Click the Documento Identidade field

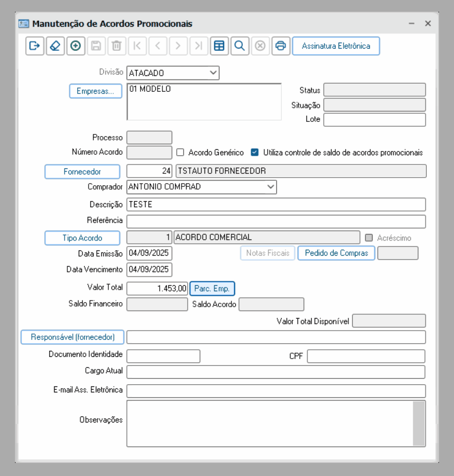point(163,356)
